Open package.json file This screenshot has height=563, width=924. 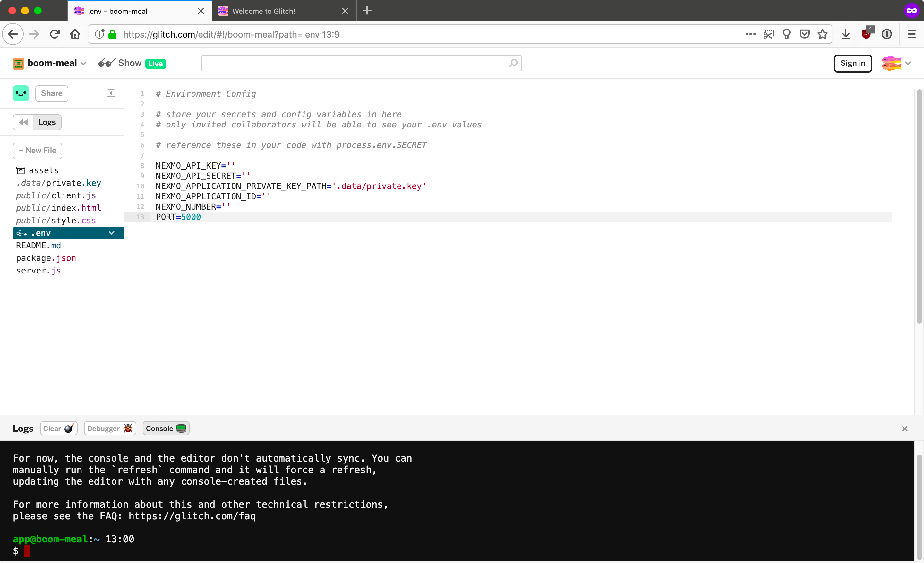tap(46, 258)
